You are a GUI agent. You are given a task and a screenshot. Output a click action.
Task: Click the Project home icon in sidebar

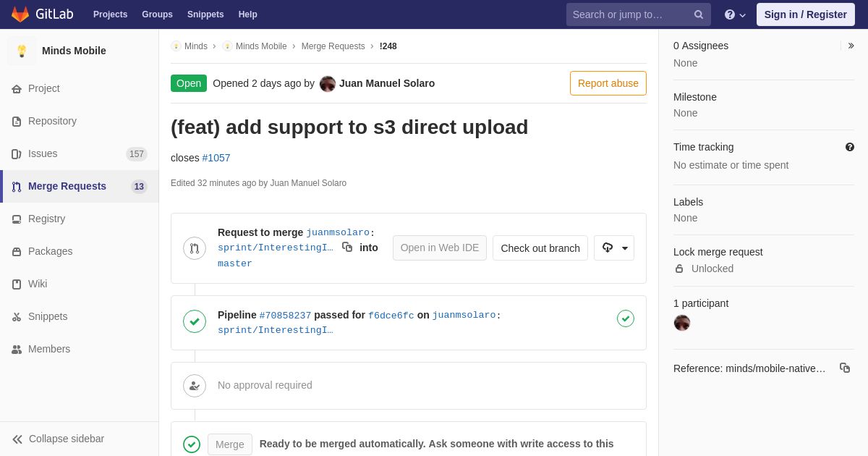coord(17,89)
